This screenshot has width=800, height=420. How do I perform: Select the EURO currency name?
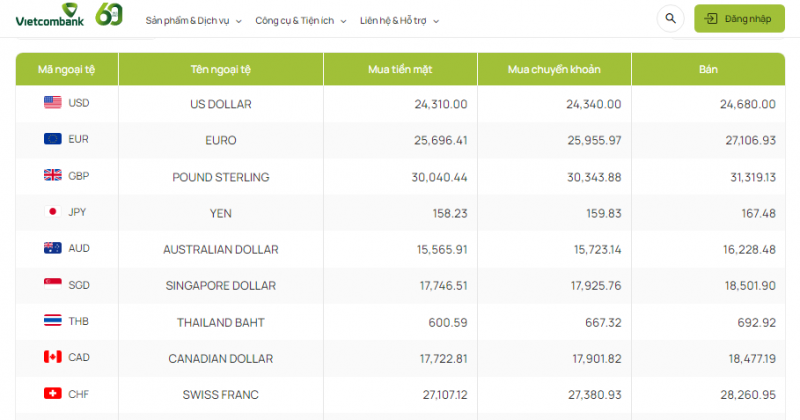point(221,140)
